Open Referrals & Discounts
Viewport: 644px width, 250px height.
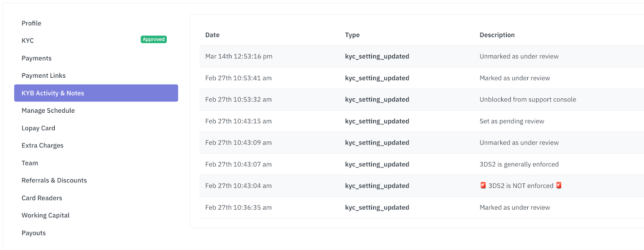(54, 180)
